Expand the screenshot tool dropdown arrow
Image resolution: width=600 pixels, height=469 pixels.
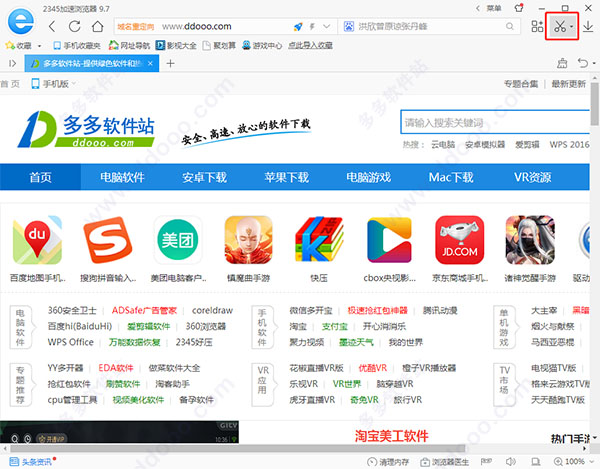571,27
